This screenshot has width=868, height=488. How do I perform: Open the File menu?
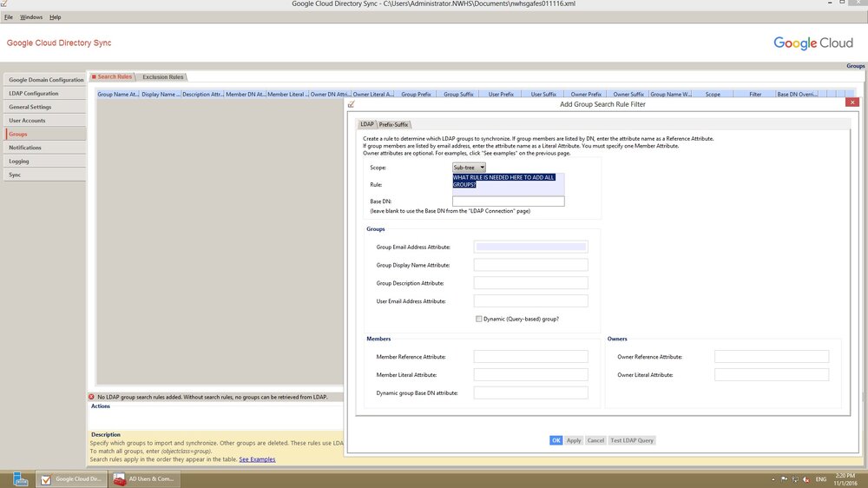click(x=9, y=17)
